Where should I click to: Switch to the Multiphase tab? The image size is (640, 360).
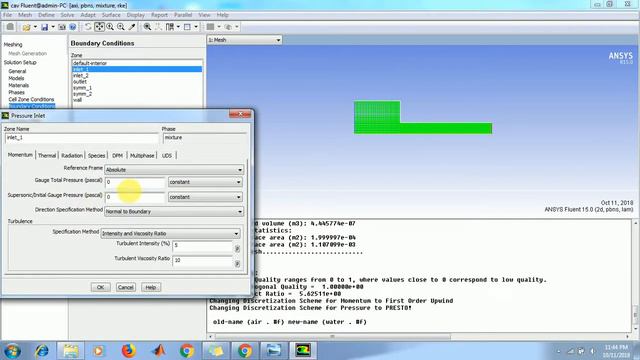coord(142,156)
